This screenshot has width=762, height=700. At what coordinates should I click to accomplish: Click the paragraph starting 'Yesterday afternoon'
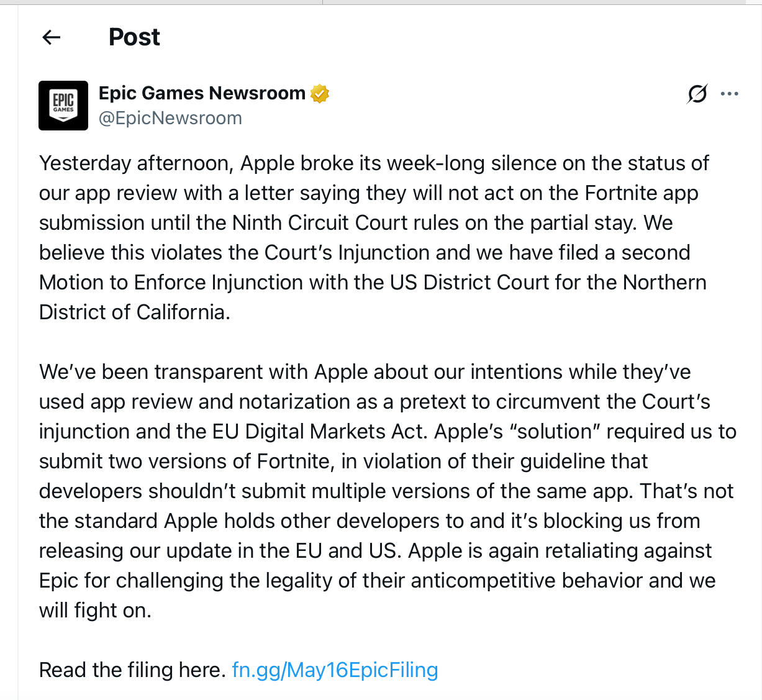(x=373, y=237)
